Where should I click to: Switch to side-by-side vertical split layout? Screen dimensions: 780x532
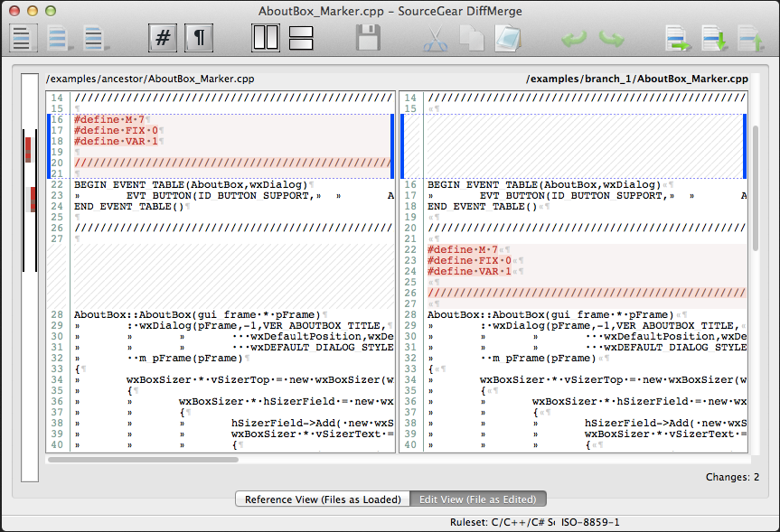pos(266,38)
